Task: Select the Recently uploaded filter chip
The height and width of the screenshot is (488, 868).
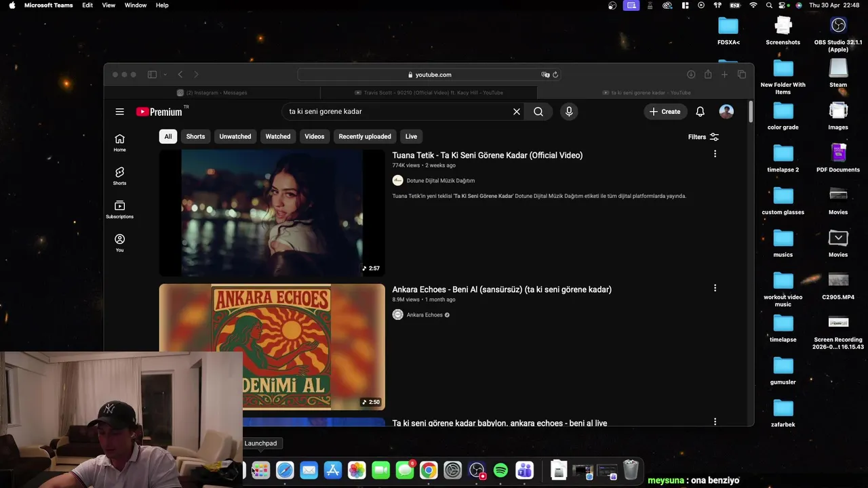Action: coord(365,137)
